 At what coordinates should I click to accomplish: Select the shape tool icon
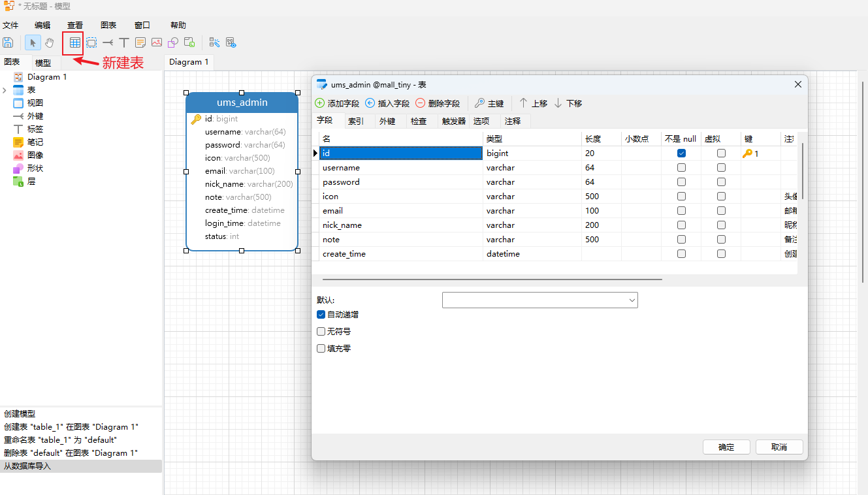(173, 42)
